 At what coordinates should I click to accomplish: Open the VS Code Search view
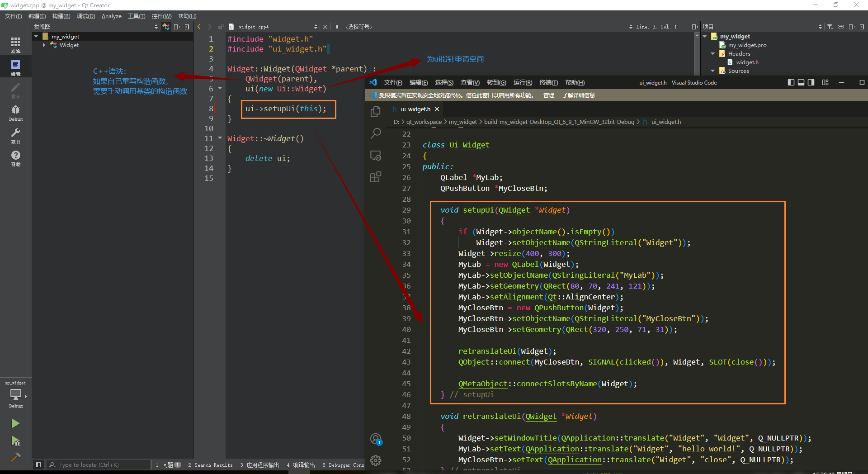pos(375,133)
